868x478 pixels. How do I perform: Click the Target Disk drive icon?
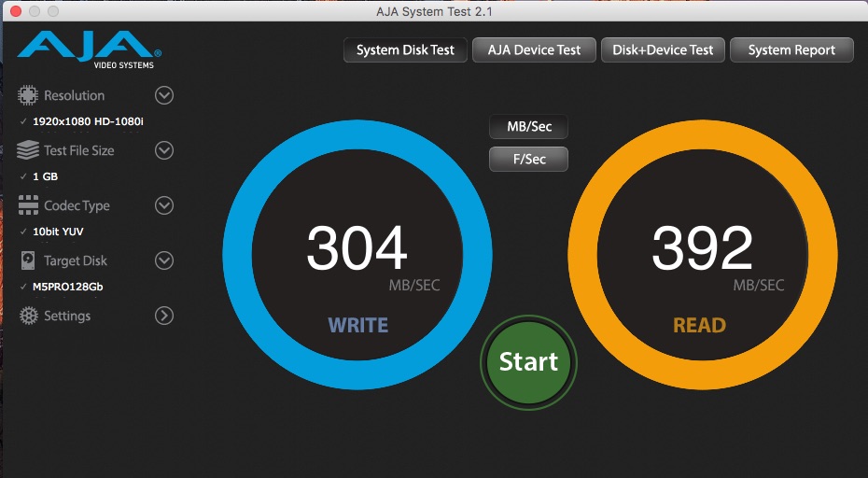point(28,260)
